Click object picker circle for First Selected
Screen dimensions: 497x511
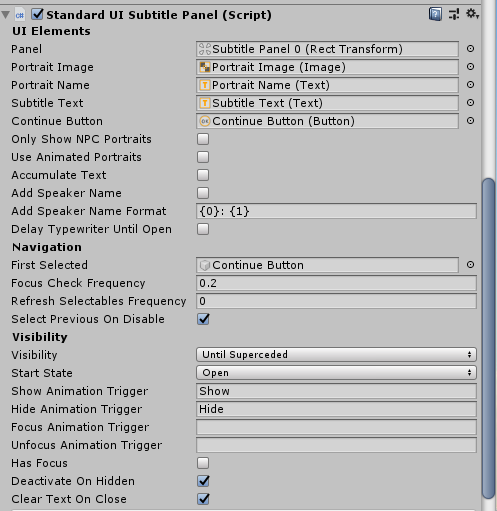click(x=470, y=265)
